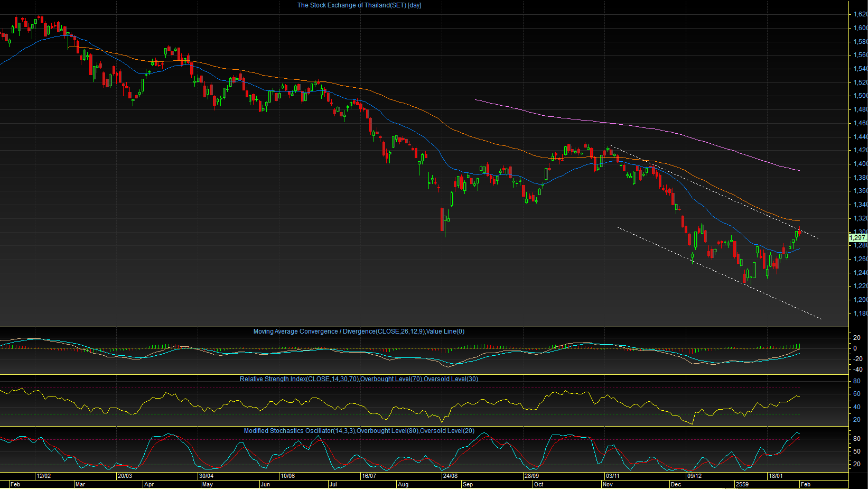
Task: Click the 1,600 price axis label
Action: click(x=860, y=28)
